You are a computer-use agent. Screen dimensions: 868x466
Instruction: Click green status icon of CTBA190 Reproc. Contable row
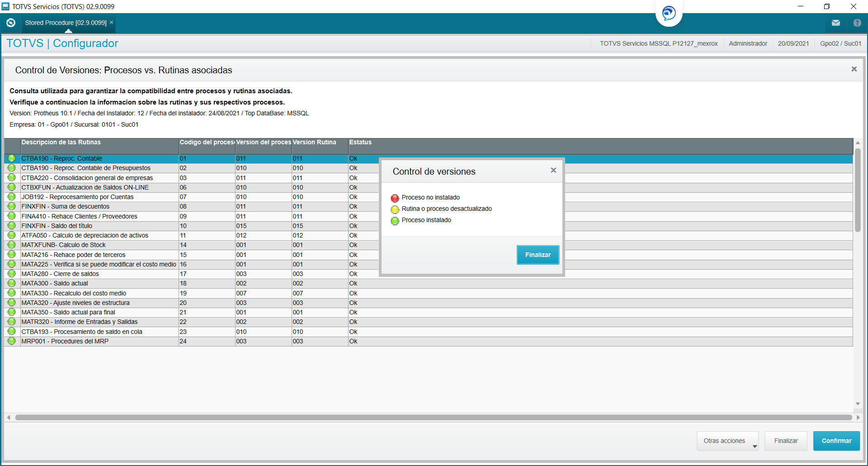click(x=12, y=158)
